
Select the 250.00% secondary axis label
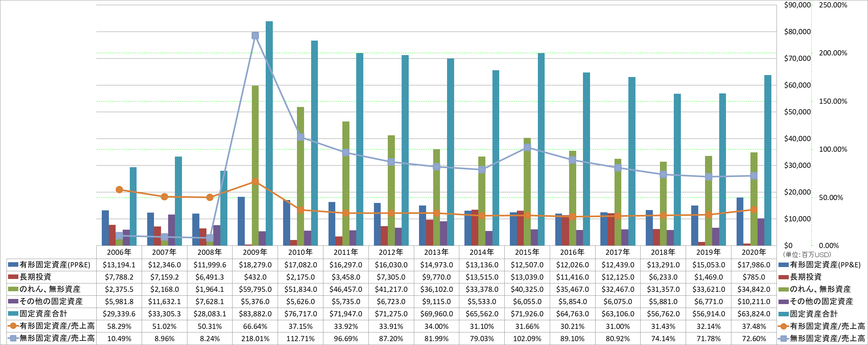833,5
